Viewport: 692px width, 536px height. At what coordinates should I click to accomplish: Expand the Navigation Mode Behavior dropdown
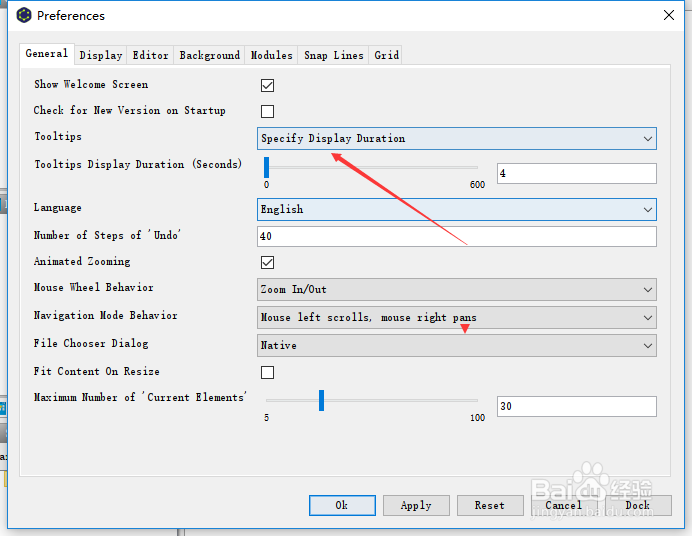(457, 318)
